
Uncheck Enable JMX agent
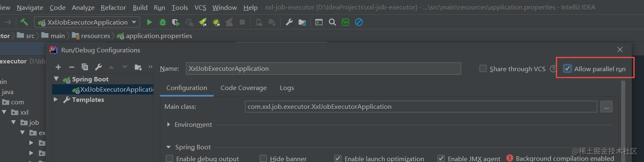441,158
